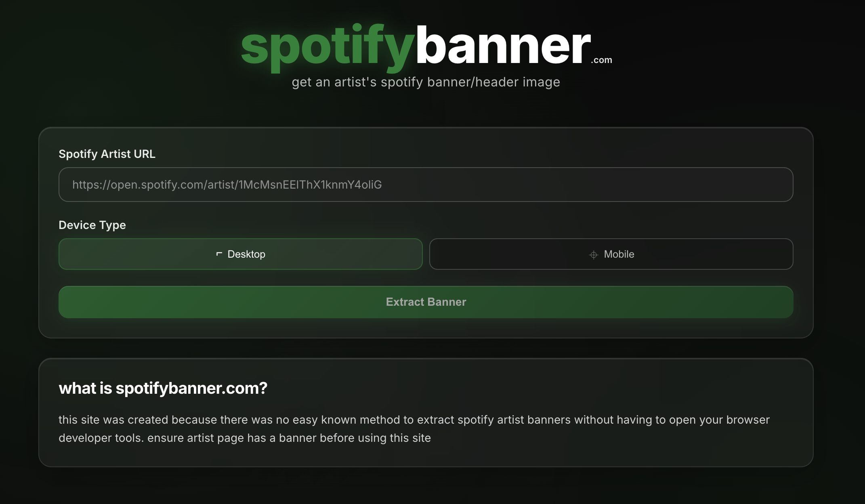This screenshot has width=865, height=504.
Task: Click the 'this site was created because' paragraph
Action: (x=414, y=429)
